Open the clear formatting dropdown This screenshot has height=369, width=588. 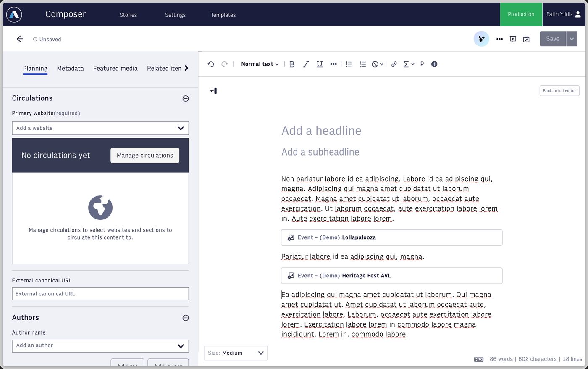(x=377, y=64)
